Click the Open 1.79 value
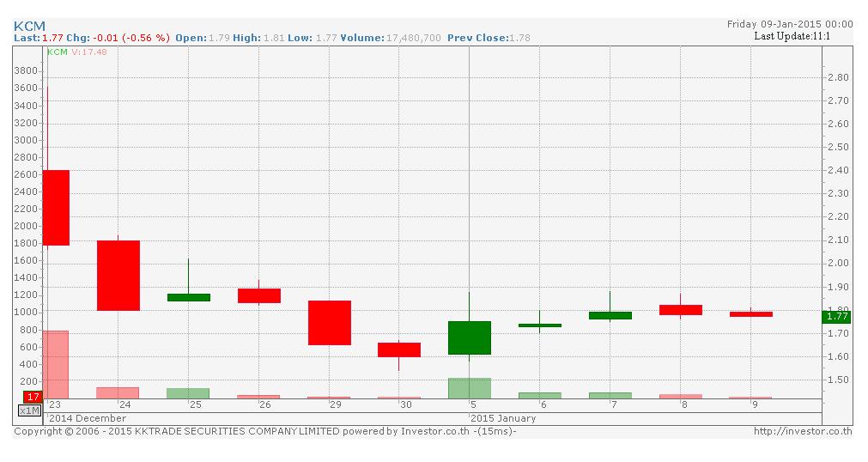Image resolution: width=868 pixels, height=462 pixels. pyautogui.click(x=219, y=38)
